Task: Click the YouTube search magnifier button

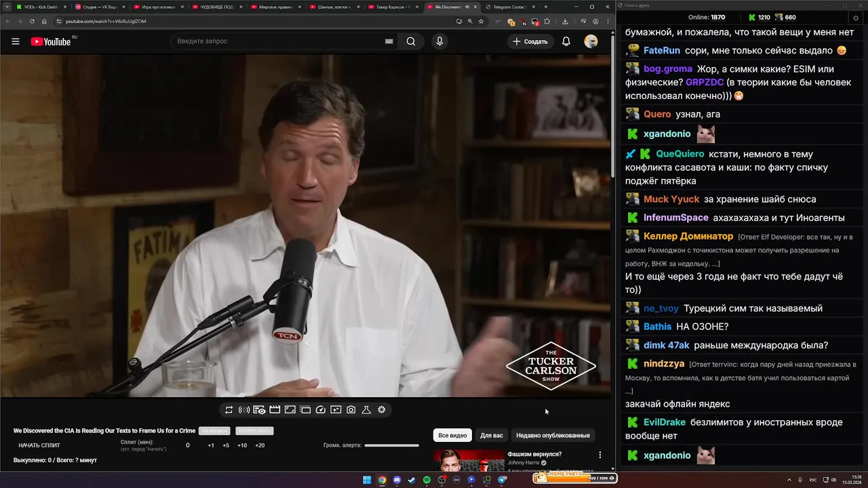Action: pos(411,41)
